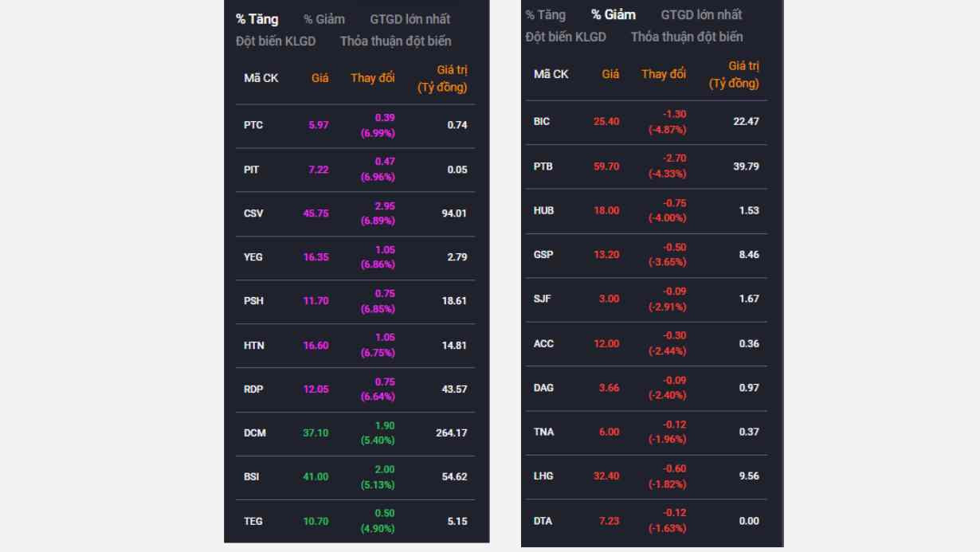Select the YEG gainer entry
The image size is (980, 552).
click(256, 257)
